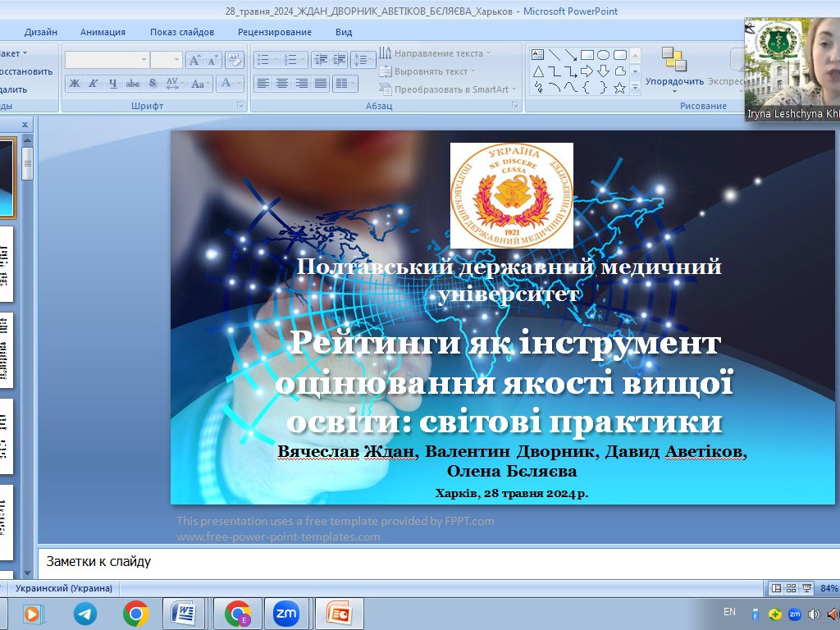Toggle strikethrough text formatting

[x=132, y=84]
